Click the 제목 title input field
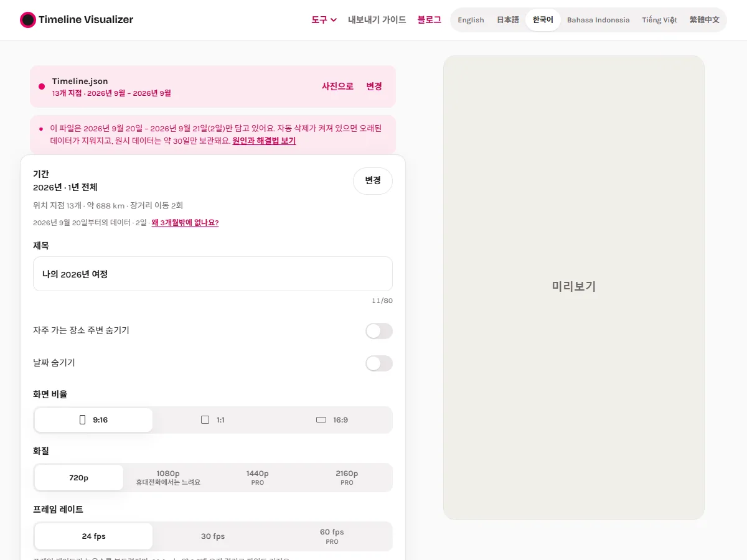Viewport: 747px width, 560px height. [213, 274]
